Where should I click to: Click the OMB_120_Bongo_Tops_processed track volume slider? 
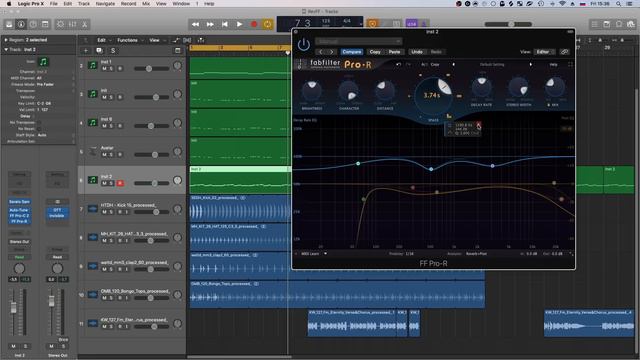point(151,298)
